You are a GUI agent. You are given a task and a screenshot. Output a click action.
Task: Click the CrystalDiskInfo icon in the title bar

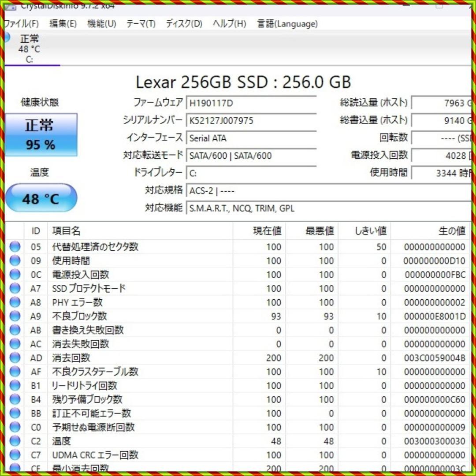coord(10,6)
